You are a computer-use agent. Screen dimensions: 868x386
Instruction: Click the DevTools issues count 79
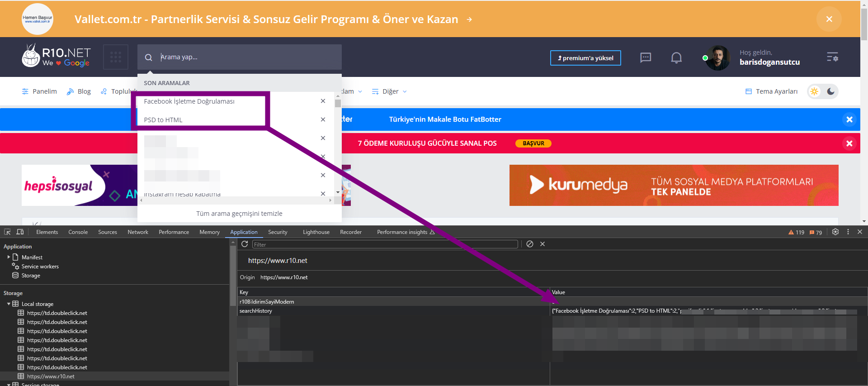[x=816, y=232]
